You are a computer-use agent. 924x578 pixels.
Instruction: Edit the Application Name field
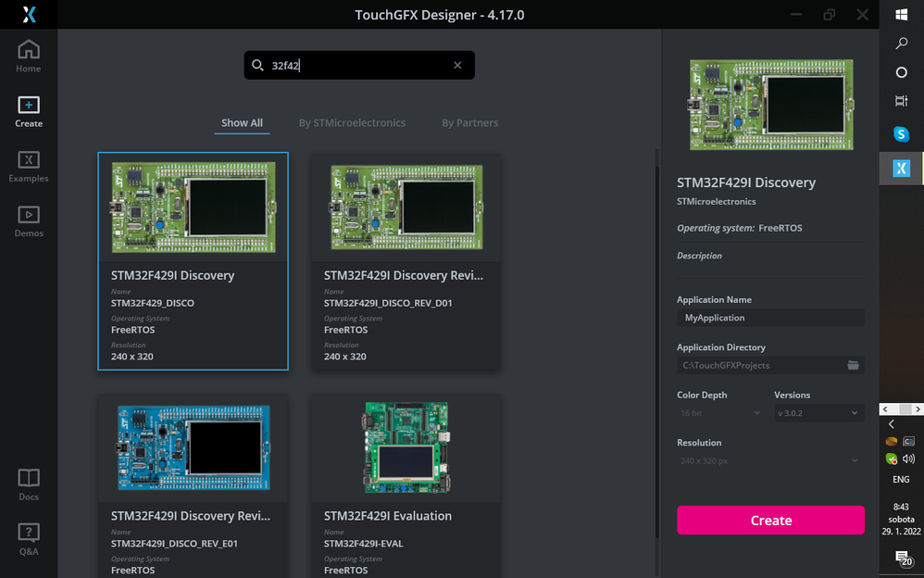[770, 318]
